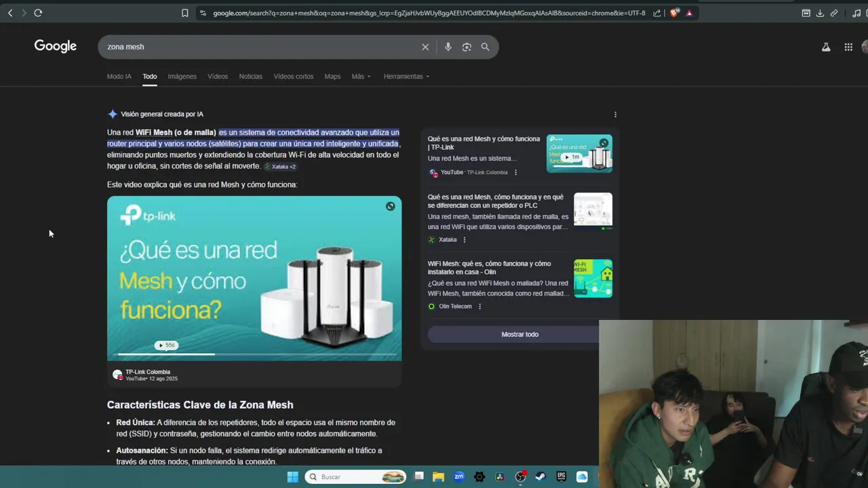Screen dimensions: 868x488
Task: Open the Windows Start menu
Action: 293,477
